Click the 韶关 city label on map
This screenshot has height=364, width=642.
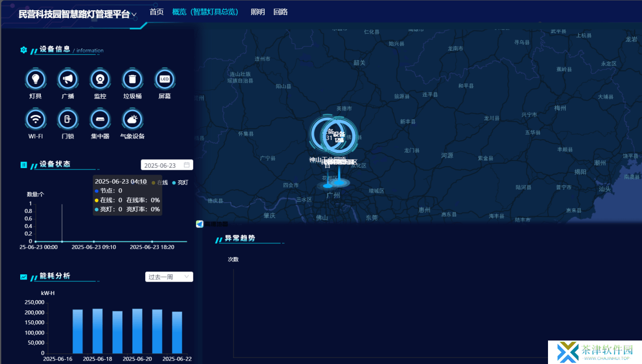click(360, 62)
